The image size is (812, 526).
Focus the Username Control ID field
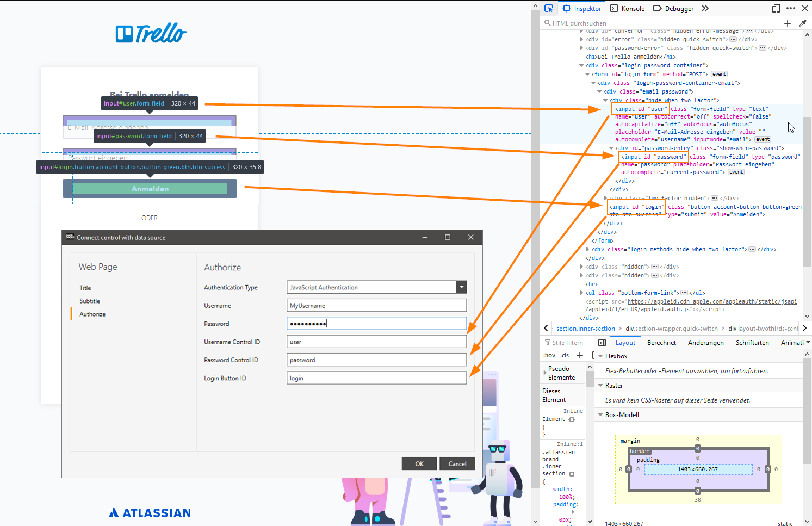click(x=376, y=342)
